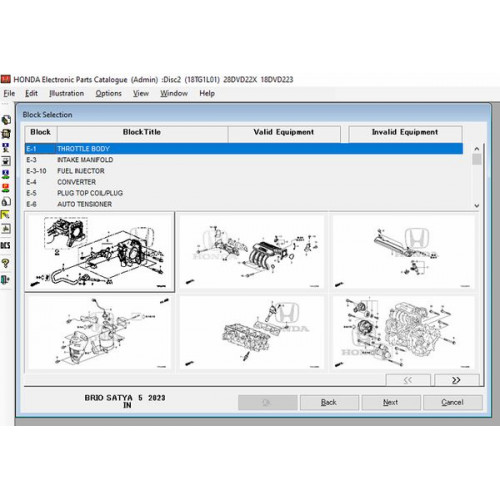Select the converter illustration thumbnail

pos(99,333)
